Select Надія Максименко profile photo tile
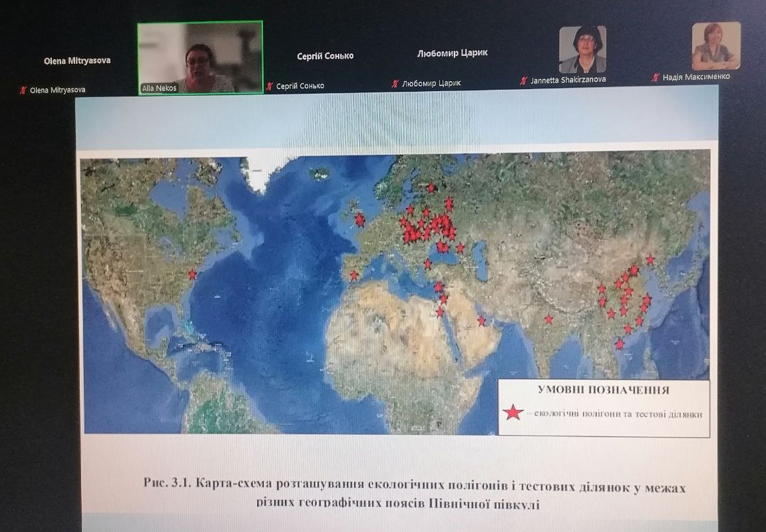Screen dimensions: 766x532 (716, 46)
